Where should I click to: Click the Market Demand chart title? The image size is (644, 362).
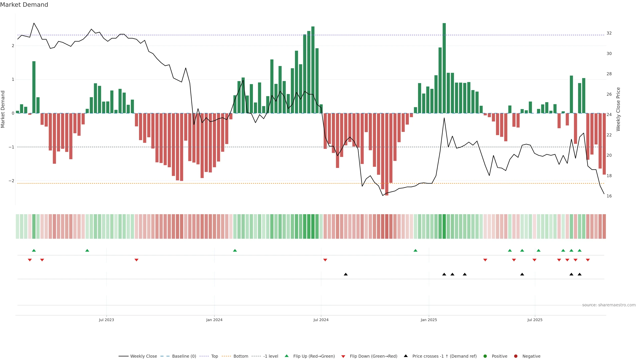pyautogui.click(x=24, y=5)
